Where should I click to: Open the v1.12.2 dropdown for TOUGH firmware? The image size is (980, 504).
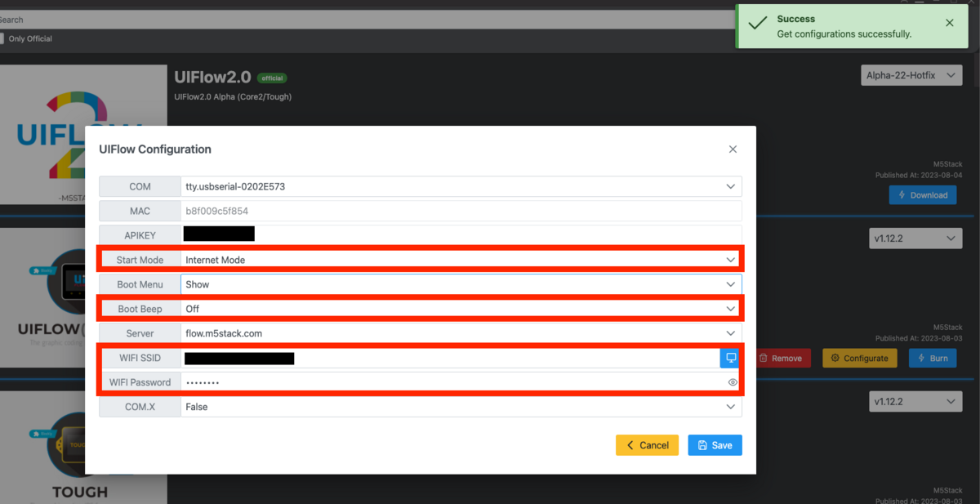(x=915, y=402)
